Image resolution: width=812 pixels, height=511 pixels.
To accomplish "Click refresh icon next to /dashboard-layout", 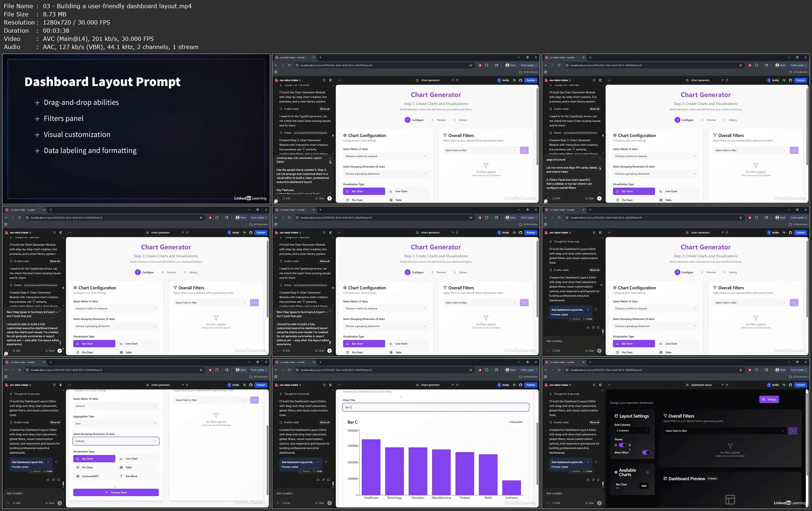I will pos(727,385).
